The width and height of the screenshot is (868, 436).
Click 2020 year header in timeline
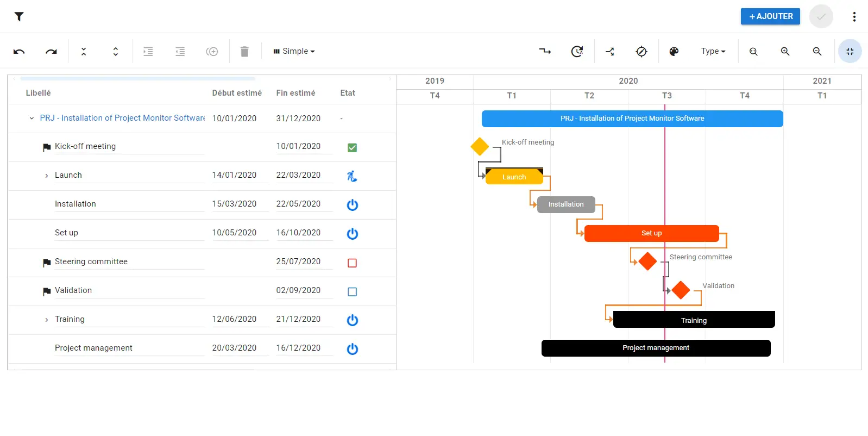click(x=628, y=81)
